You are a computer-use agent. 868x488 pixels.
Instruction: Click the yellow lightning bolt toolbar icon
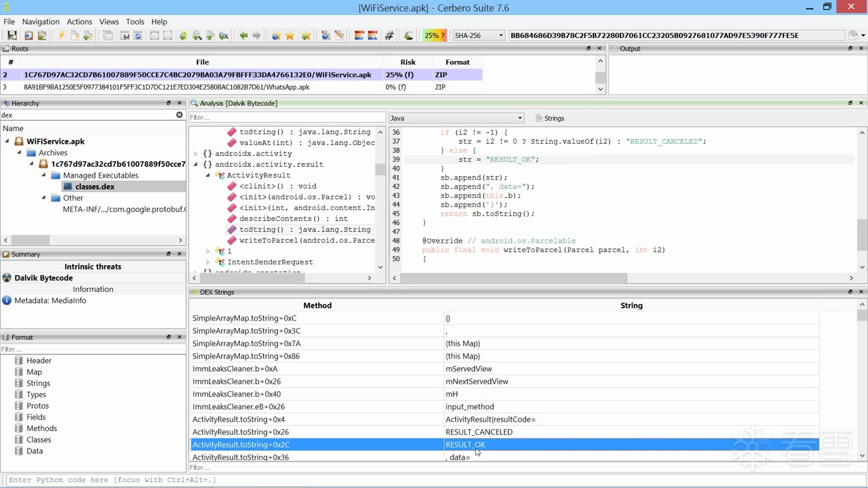coord(61,36)
